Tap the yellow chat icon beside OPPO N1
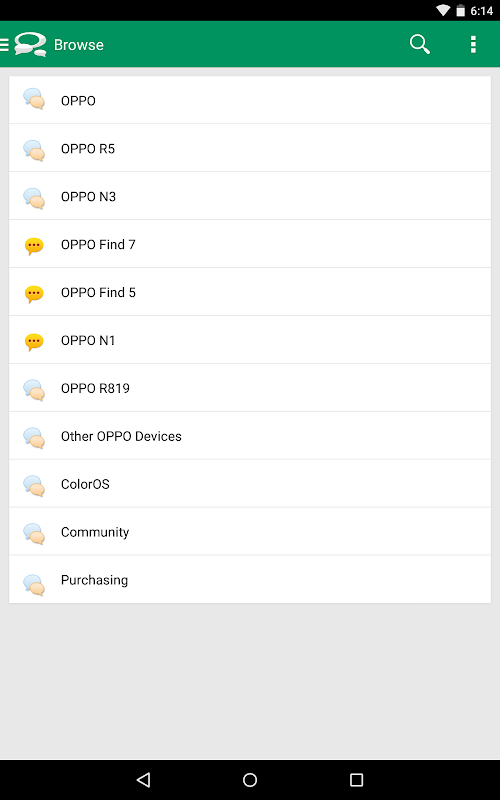Image resolution: width=500 pixels, height=800 pixels. [34, 342]
